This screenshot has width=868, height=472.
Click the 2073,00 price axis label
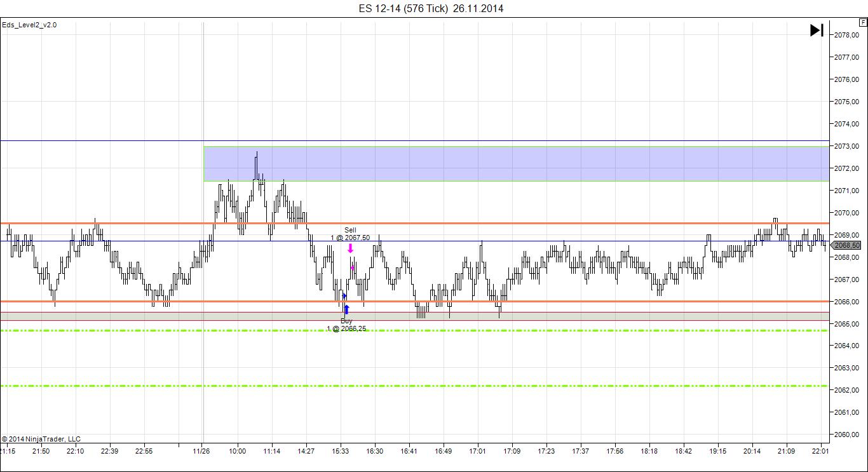tap(846, 146)
